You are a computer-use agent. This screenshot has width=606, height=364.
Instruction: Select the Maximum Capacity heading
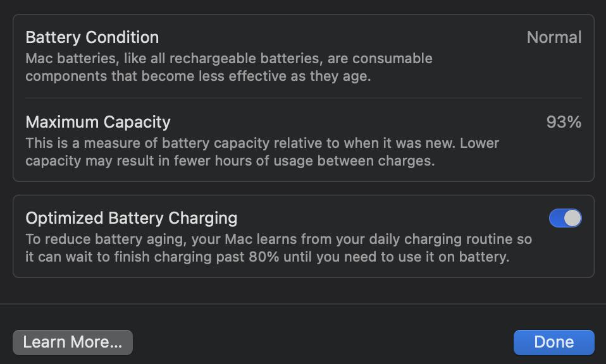(x=98, y=123)
